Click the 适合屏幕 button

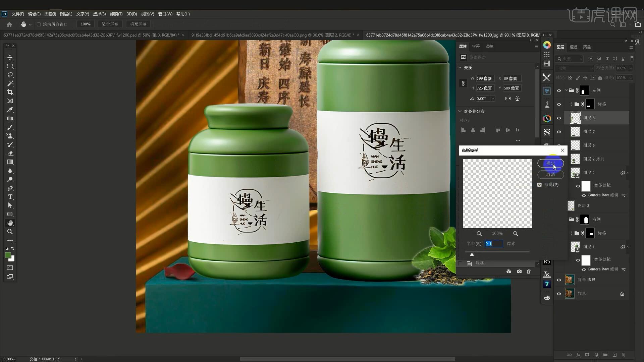110,24
